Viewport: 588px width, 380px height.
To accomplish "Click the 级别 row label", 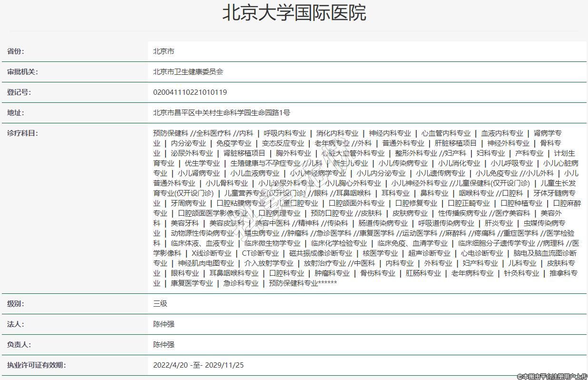I will pyautogui.click(x=16, y=304).
